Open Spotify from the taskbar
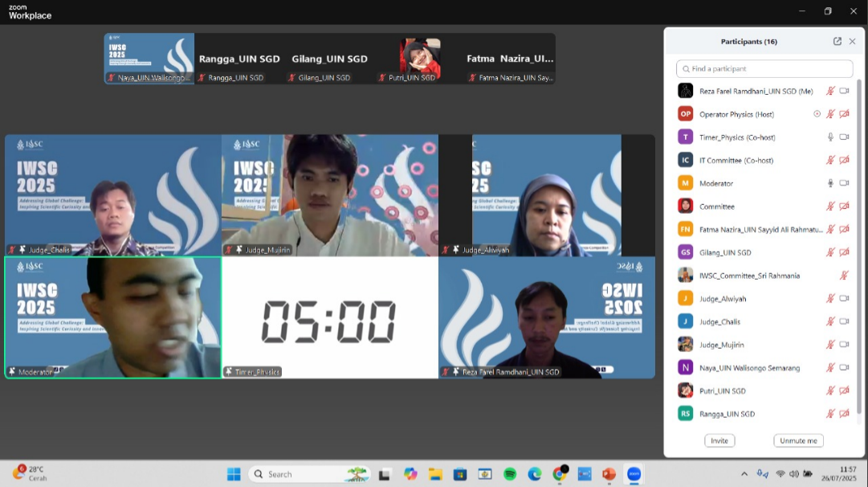The height and width of the screenshot is (487, 868). [x=510, y=474]
